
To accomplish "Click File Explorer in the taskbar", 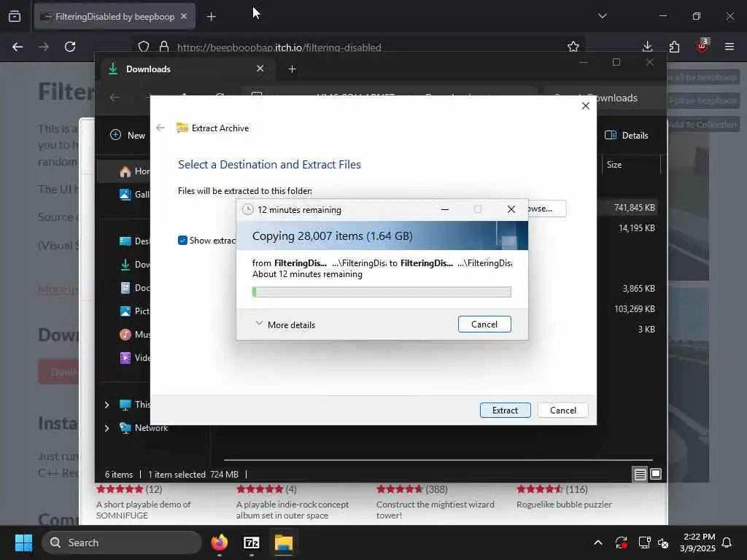I will pos(284,542).
